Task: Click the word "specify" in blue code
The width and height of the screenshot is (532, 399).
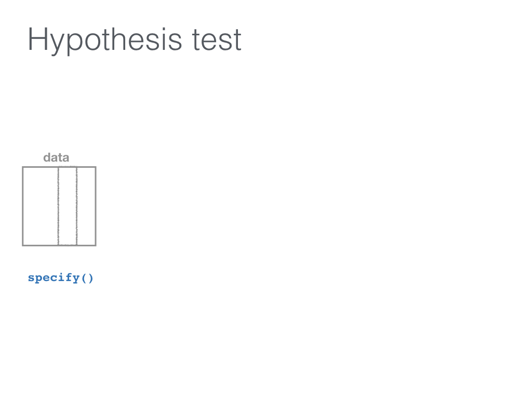Action: [x=54, y=278]
